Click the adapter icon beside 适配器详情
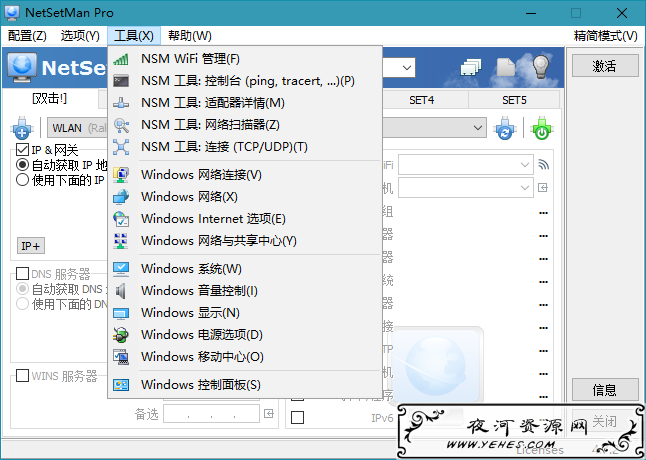Screen dimensions: 646x460 click(x=121, y=103)
